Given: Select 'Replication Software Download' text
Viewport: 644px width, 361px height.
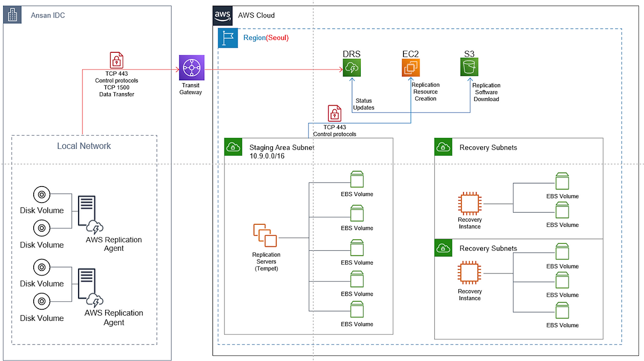Looking at the screenshot, I should click(487, 93).
